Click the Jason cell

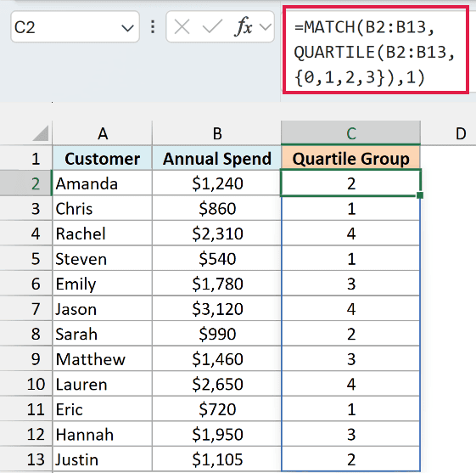pyautogui.click(x=103, y=308)
